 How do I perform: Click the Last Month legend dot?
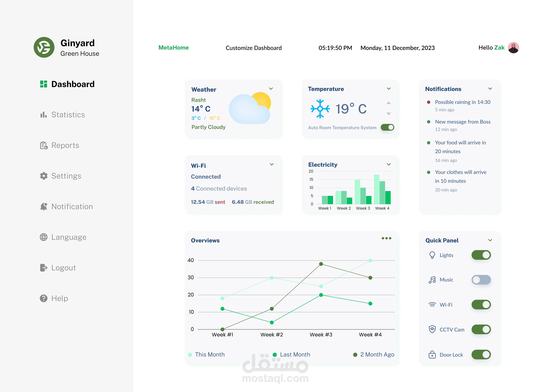[x=274, y=355]
